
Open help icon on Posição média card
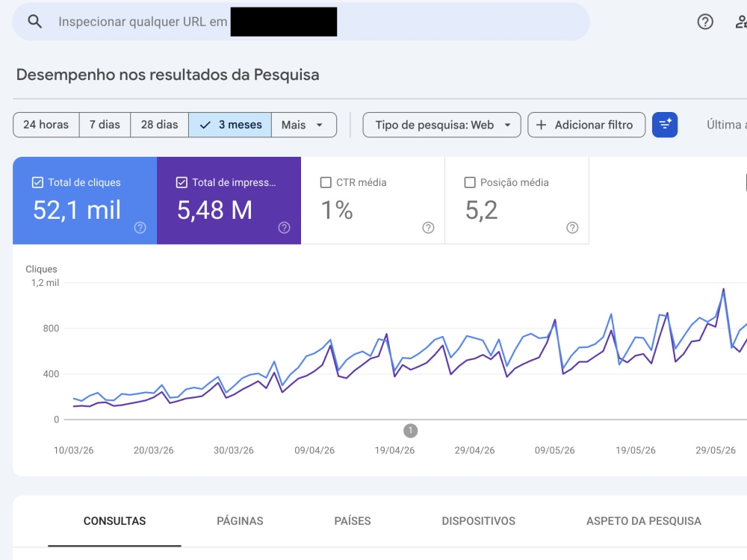[x=572, y=228]
